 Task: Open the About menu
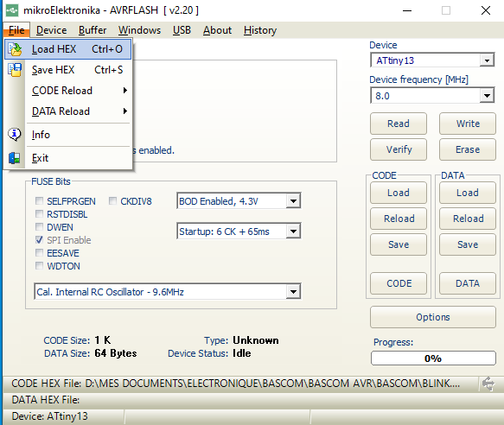[x=217, y=30]
